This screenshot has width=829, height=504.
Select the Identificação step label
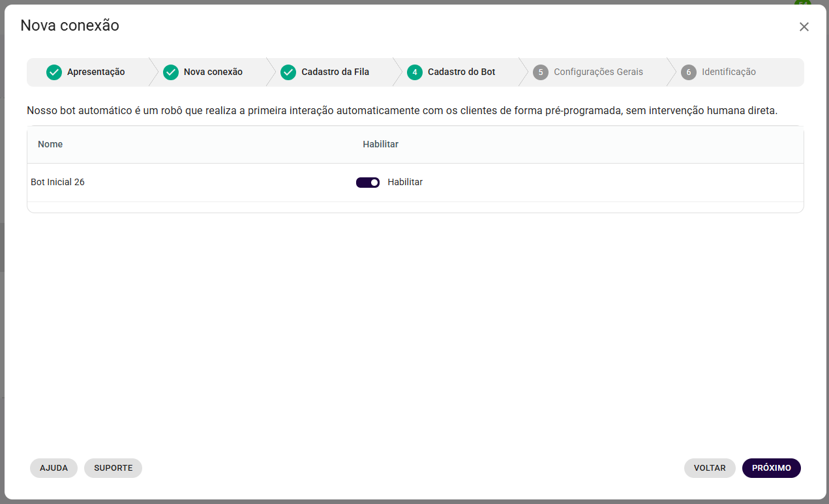[729, 72]
